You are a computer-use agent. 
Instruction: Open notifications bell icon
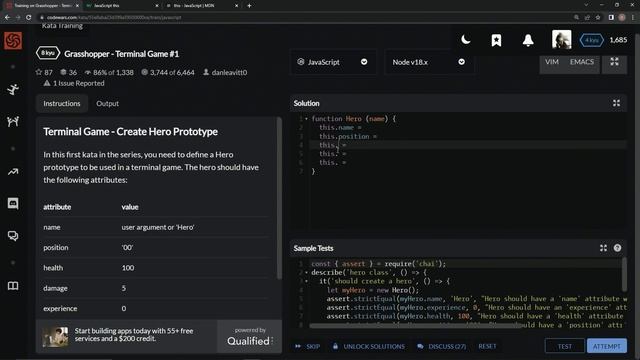click(528, 40)
